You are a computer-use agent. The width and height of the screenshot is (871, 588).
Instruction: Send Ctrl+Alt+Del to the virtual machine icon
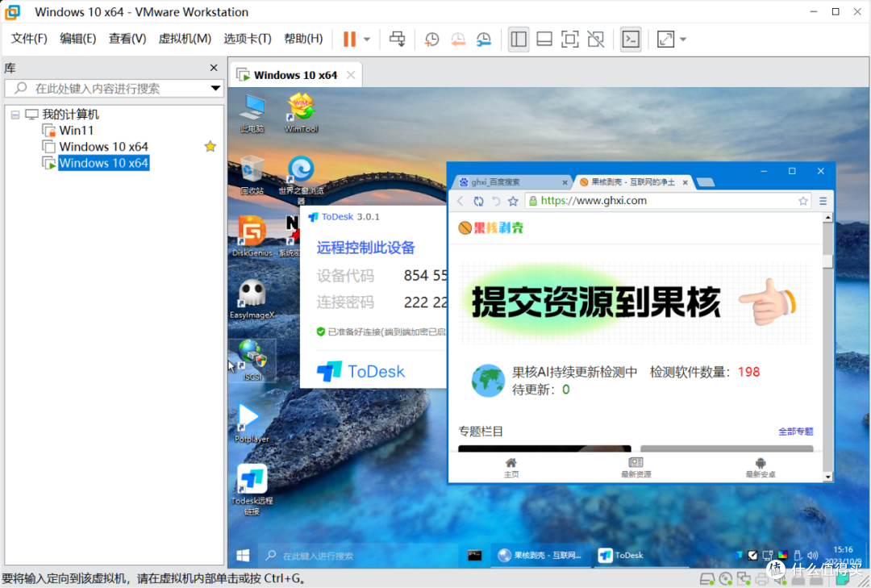pos(397,39)
